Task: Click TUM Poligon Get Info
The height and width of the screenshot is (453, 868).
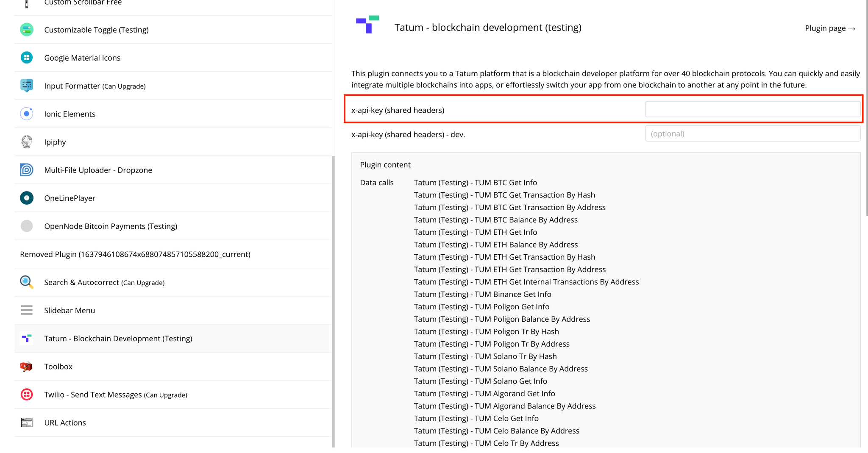Action: pyautogui.click(x=481, y=306)
